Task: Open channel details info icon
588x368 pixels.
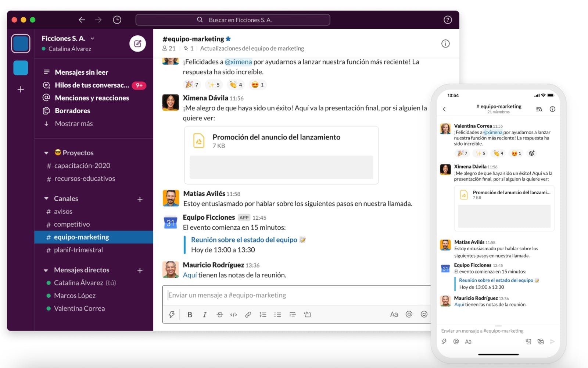Action: point(445,44)
